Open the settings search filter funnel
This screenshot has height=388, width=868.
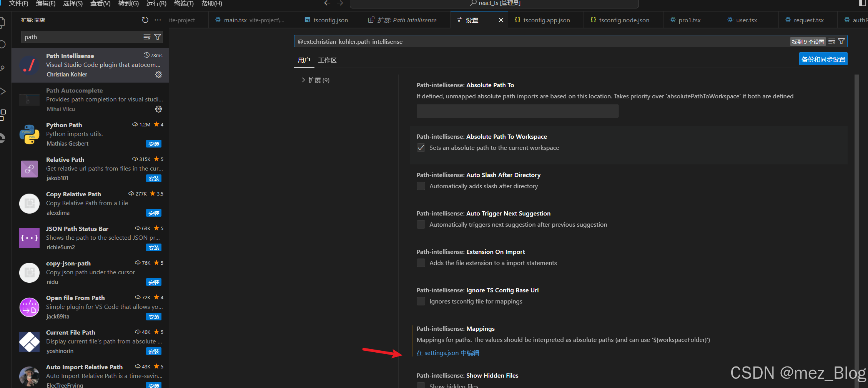(841, 41)
